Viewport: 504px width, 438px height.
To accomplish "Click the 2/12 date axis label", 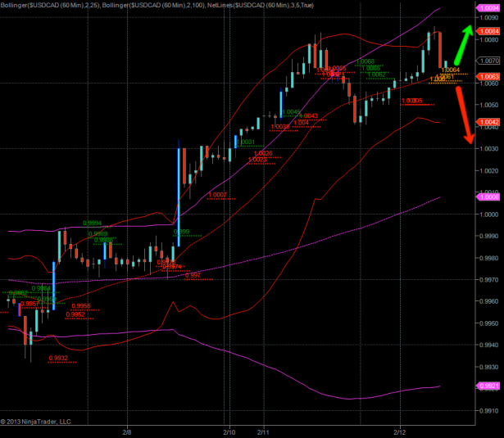I will coord(400,431).
